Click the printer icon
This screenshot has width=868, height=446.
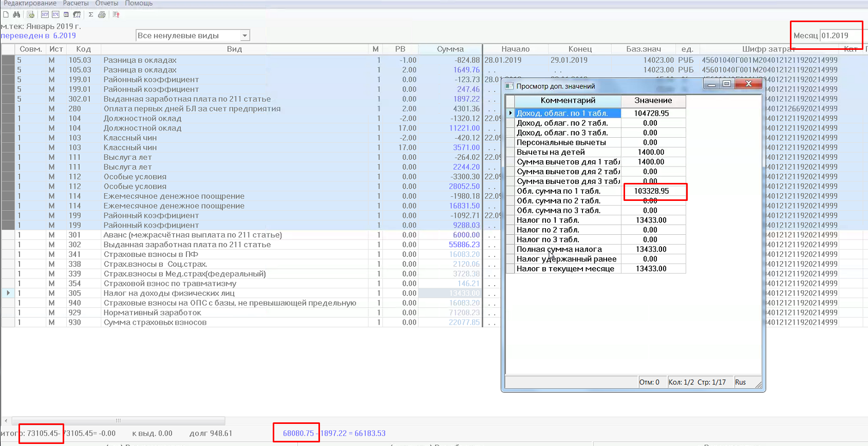[102, 14]
